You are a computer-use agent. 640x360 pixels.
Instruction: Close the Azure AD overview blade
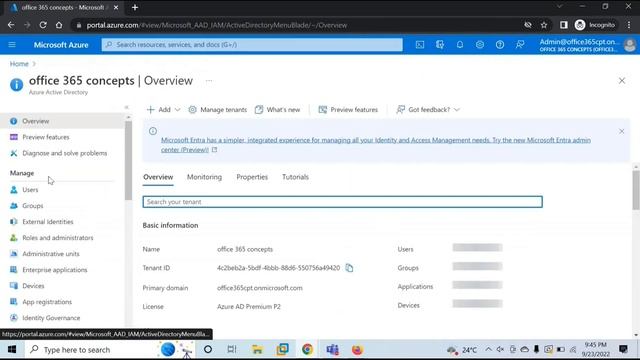click(622, 81)
